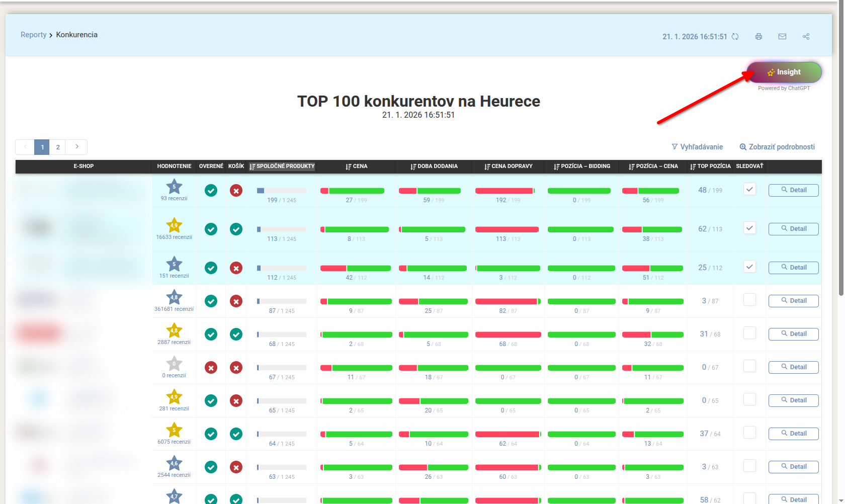
Task: Click the 5-star rating with 93 recenzií
Action: 174,187
